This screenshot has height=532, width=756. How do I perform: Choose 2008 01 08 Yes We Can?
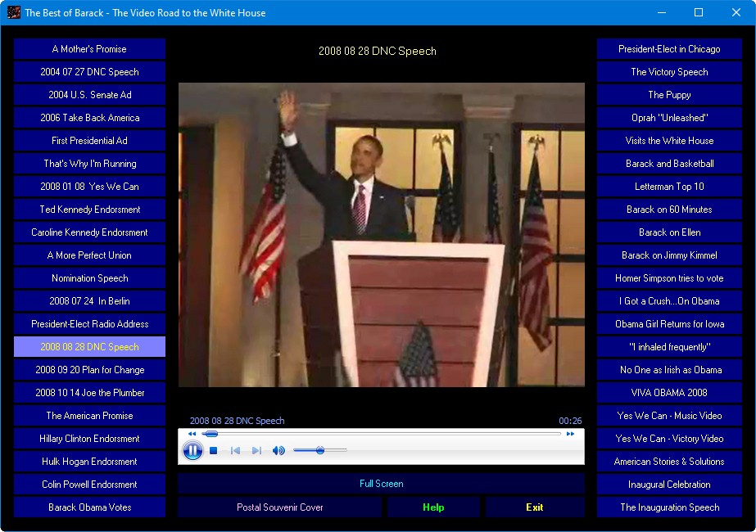pos(89,186)
